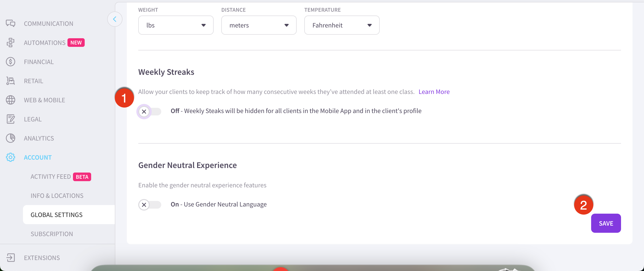This screenshot has width=644, height=271.
Task: Open the Subscription submenu item
Action: 52,234
